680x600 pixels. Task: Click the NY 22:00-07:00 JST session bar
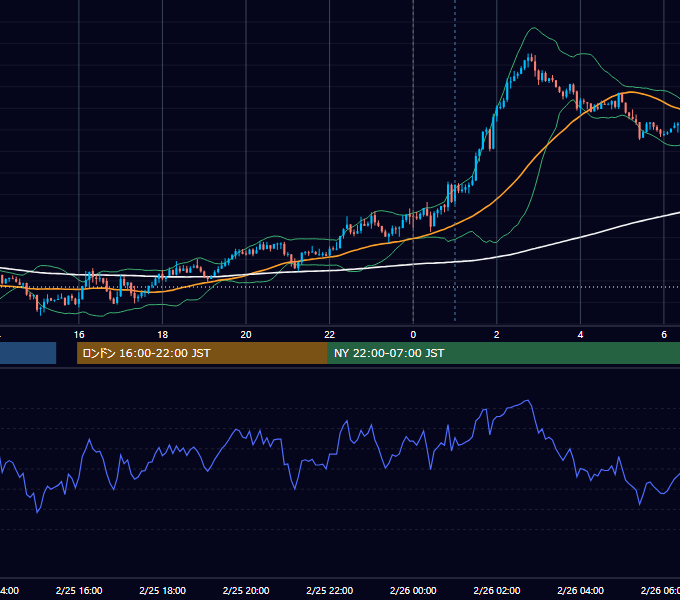[x=503, y=353]
